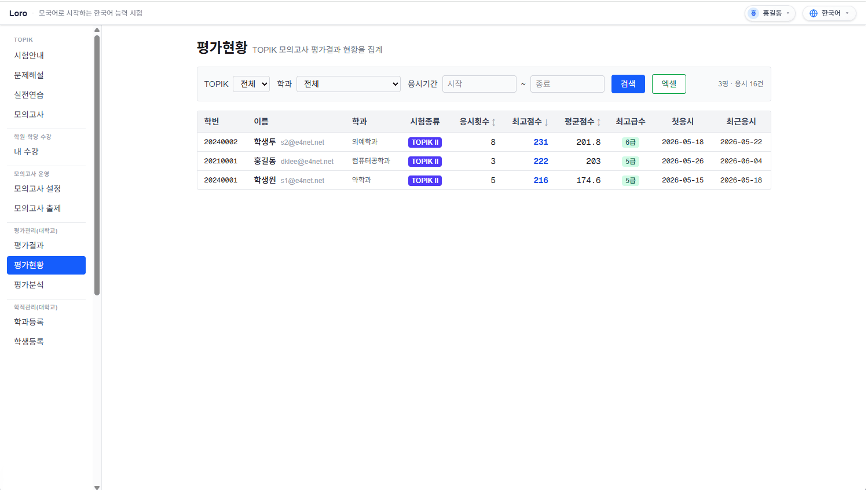Open 평가분석 sidebar item

tap(46, 285)
